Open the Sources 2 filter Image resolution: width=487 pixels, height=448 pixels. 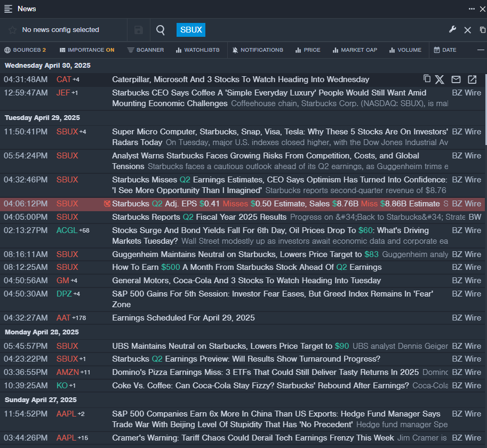(x=25, y=50)
